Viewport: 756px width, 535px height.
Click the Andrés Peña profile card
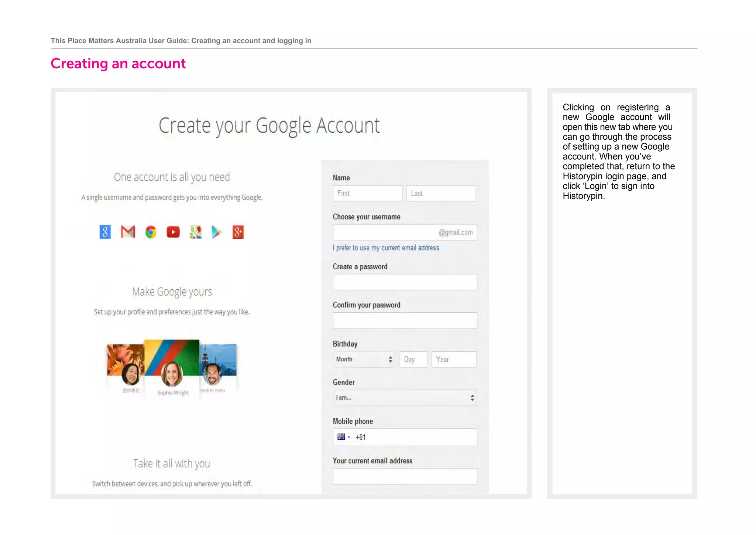[218, 369]
